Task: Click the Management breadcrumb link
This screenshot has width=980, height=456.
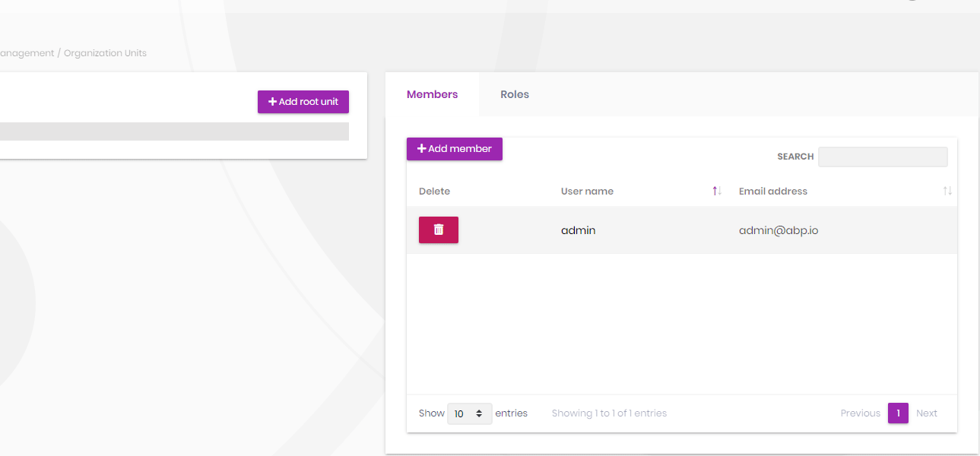Action: click(x=27, y=53)
